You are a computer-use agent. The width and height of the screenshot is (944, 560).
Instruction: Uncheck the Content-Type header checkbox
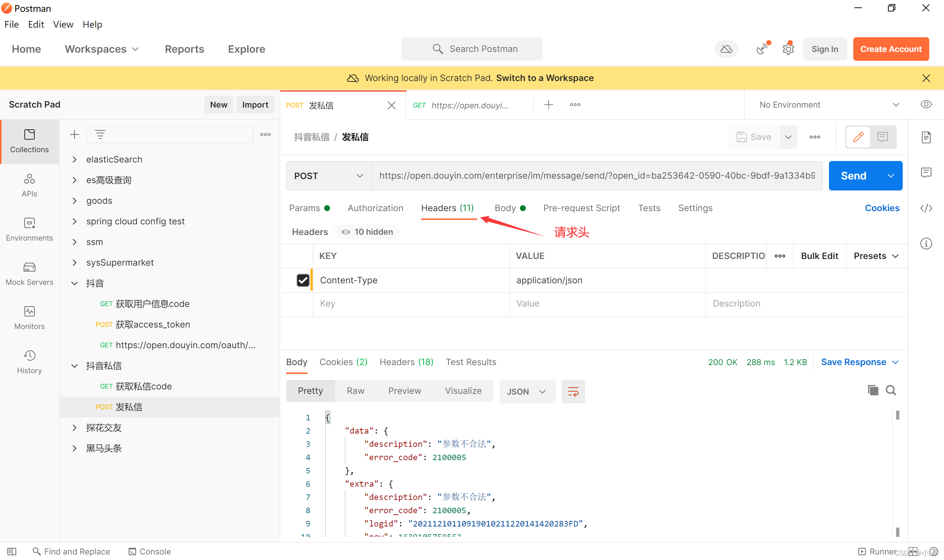click(303, 280)
